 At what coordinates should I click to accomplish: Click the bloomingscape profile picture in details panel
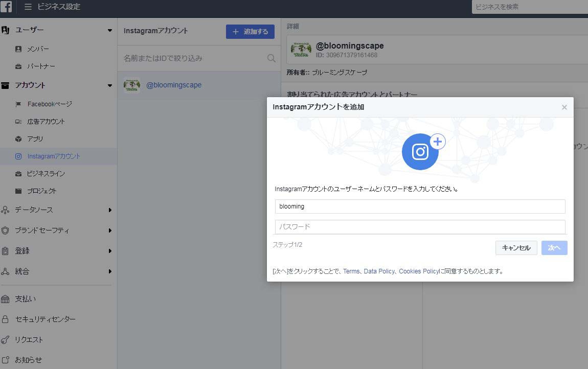click(301, 50)
